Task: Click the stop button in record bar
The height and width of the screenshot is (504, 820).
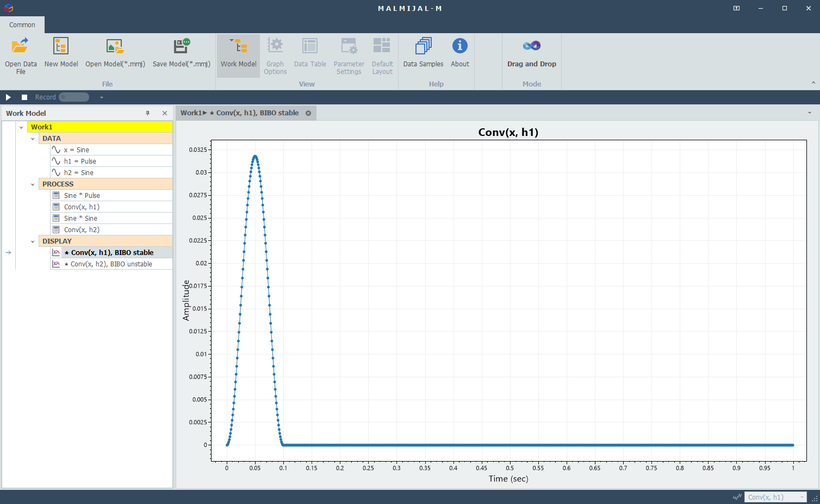Action: pos(24,97)
